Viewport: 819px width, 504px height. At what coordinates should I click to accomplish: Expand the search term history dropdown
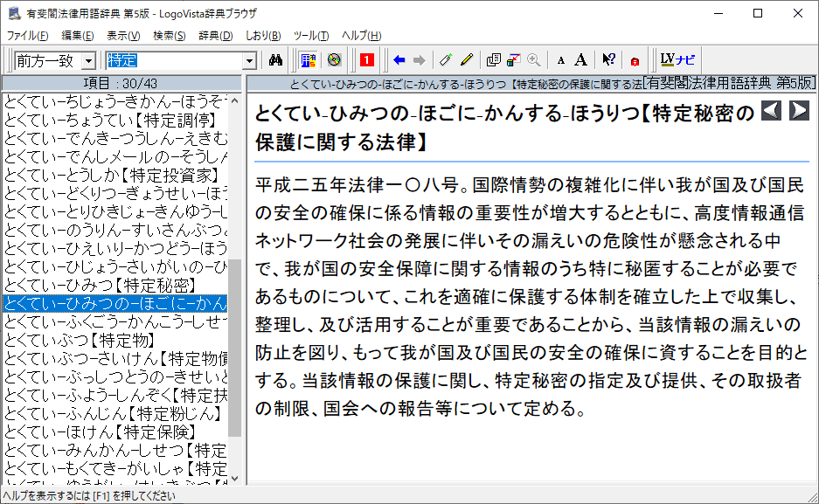pyautogui.click(x=249, y=61)
